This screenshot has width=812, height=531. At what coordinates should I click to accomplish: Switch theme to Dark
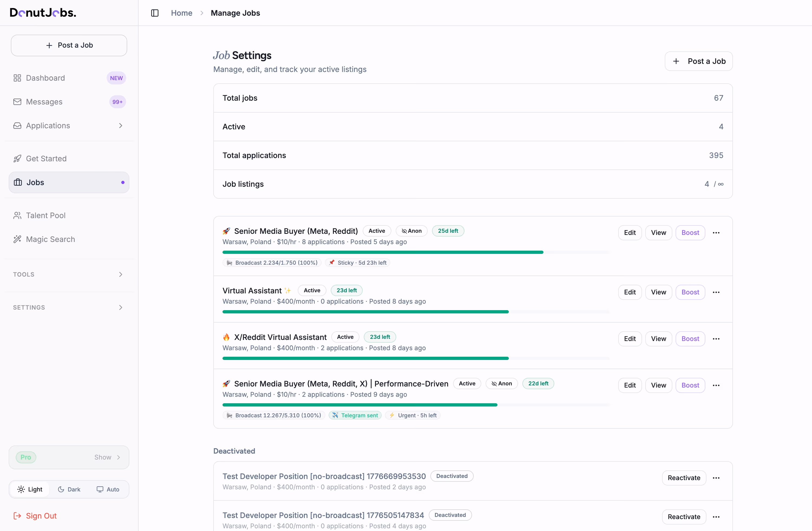click(69, 489)
